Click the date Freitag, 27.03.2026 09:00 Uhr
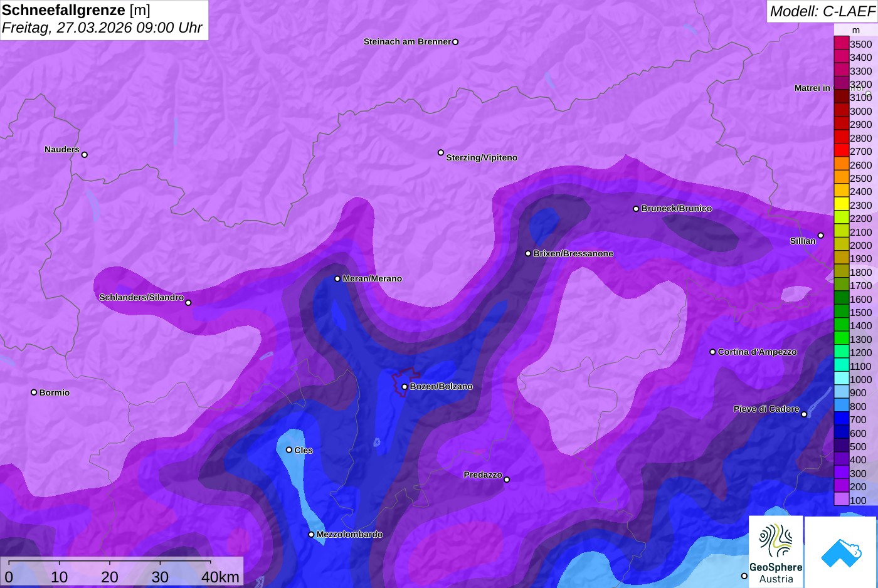 (102, 28)
